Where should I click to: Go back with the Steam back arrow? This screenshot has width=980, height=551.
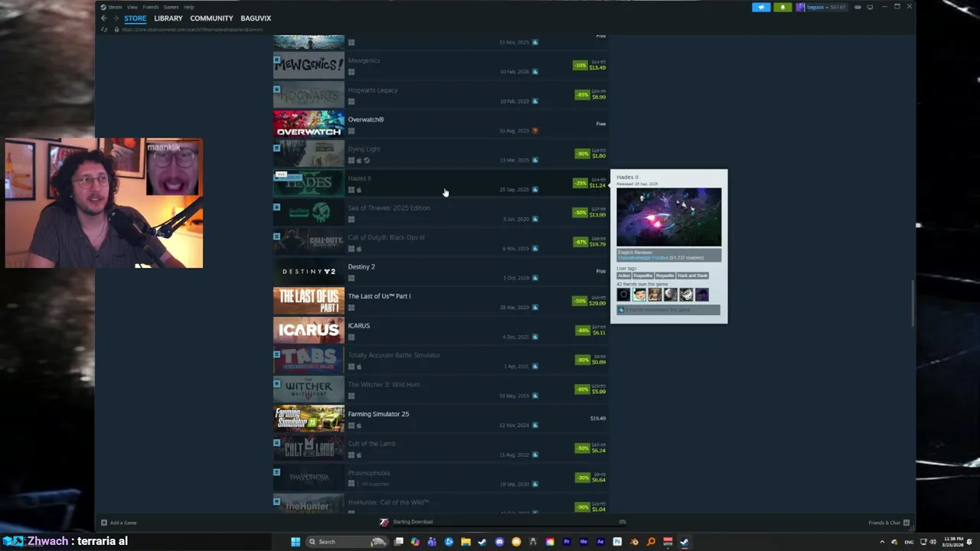(x=104, y=18)
